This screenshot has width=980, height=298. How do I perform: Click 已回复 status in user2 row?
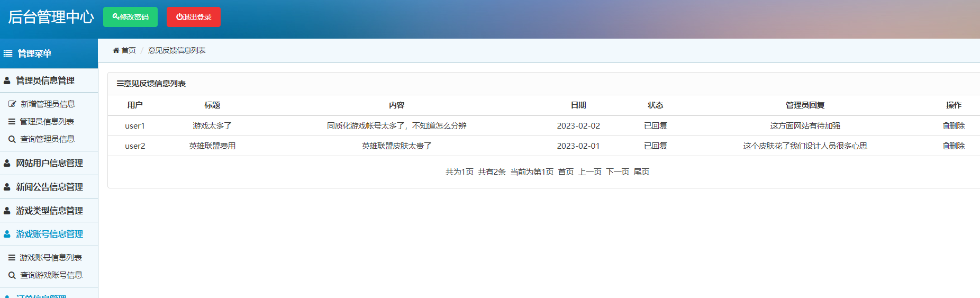coord(656,146)
